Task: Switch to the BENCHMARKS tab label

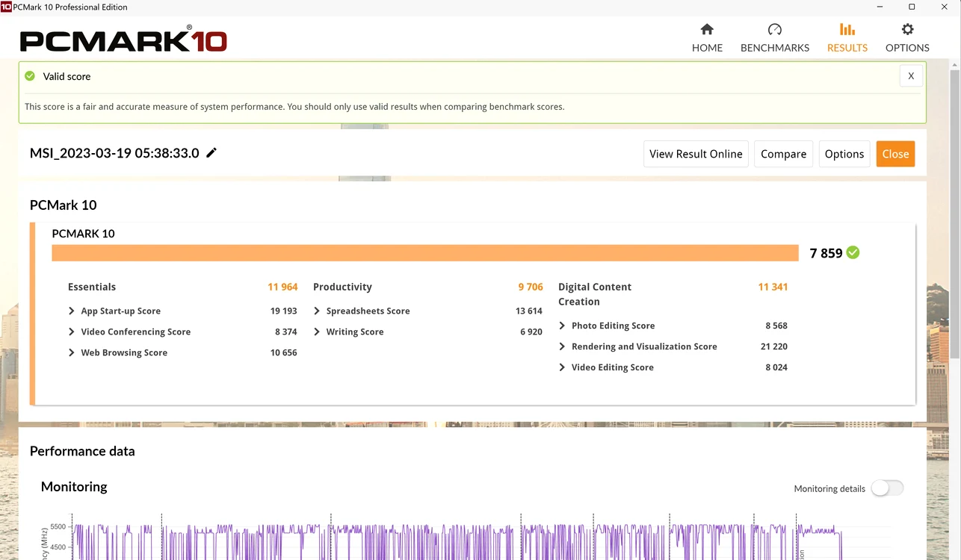Action: (775, 48)
